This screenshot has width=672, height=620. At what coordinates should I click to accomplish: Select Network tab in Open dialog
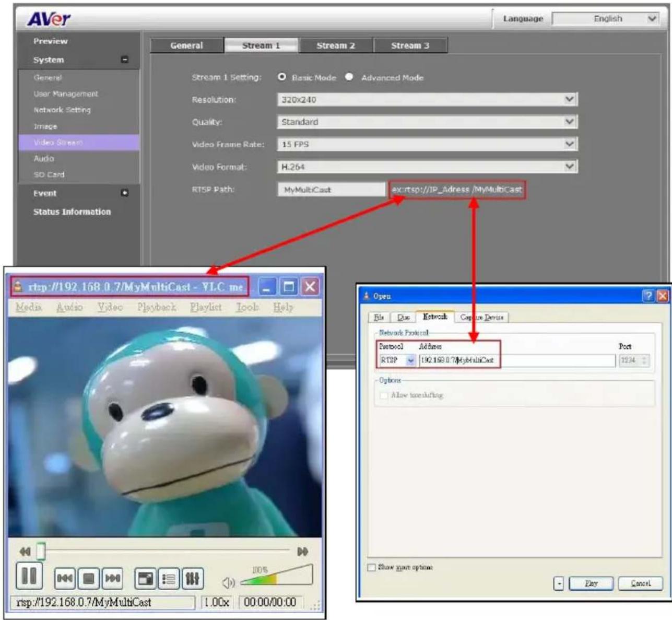[435, 317]
